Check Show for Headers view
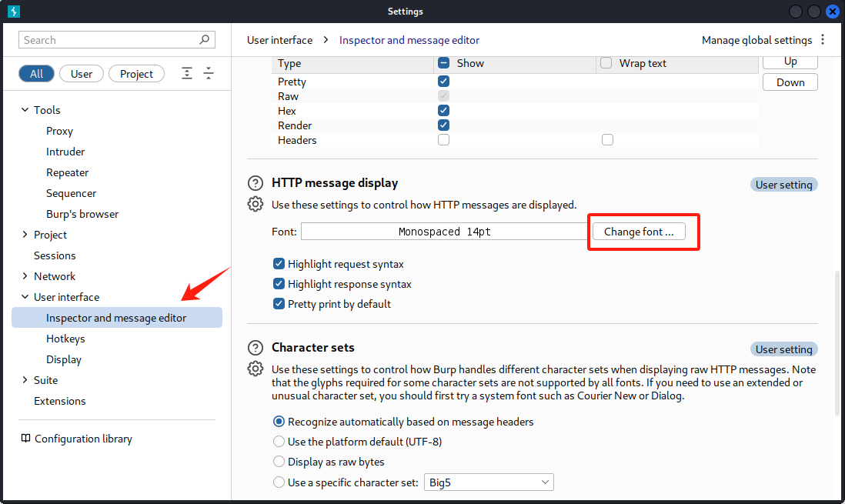The width and height of the screenshot is (845, 504). (443, 139)
